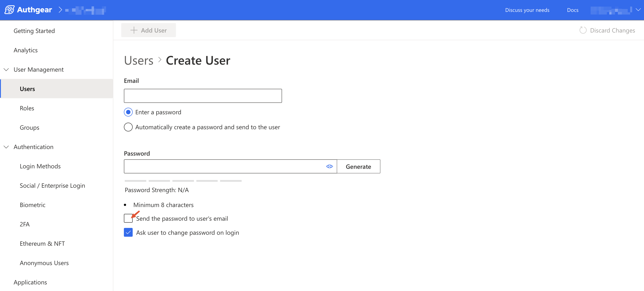Screen dimensions: 644x291
Task: Navigate back via Users breadcrumb
Action: 139,61
